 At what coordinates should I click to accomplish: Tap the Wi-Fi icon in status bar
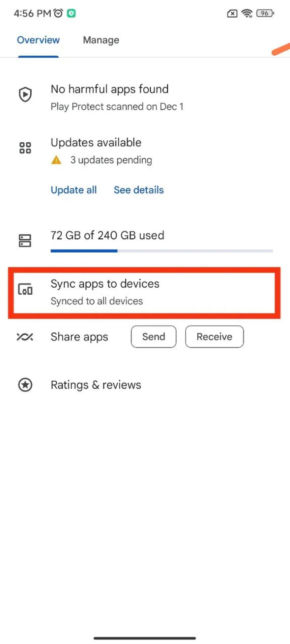tap(246, 13)
